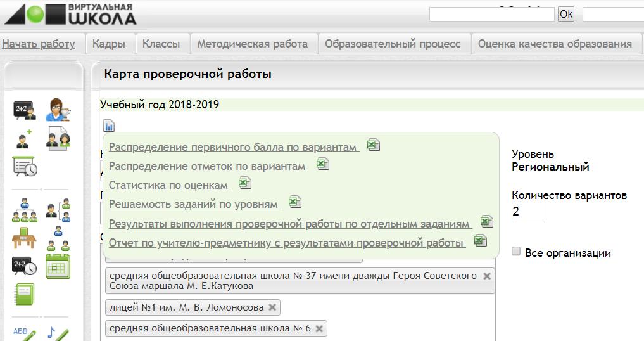Viewport: 644px width, 341px height.
Task: Open the Оценка качества образования menu
Action: coord(555,44)
